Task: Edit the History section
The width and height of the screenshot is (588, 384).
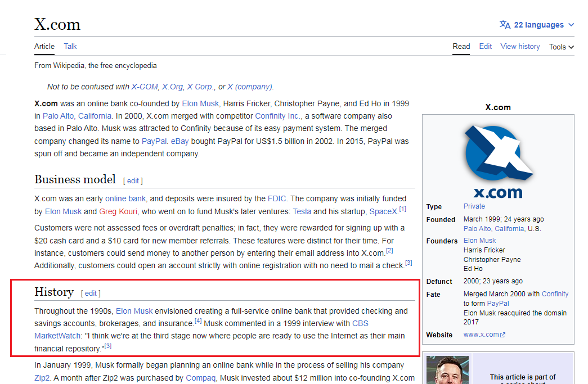Action: (91, 293)
